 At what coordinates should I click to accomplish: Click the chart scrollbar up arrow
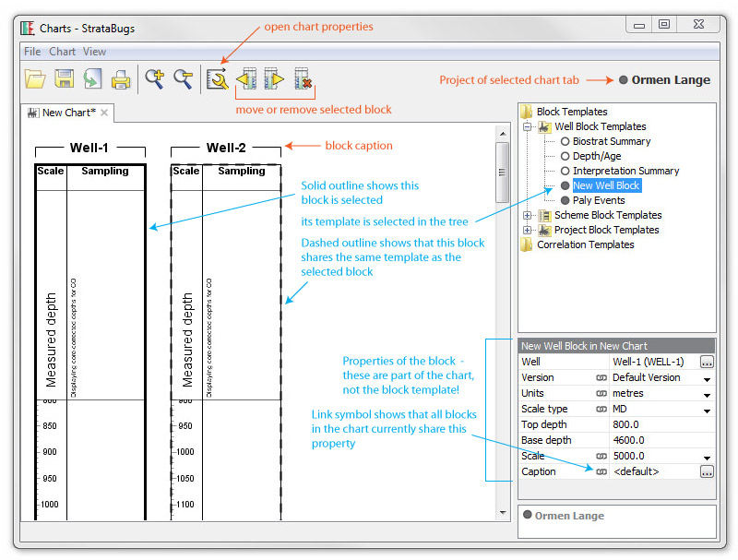tap(503, 134)
